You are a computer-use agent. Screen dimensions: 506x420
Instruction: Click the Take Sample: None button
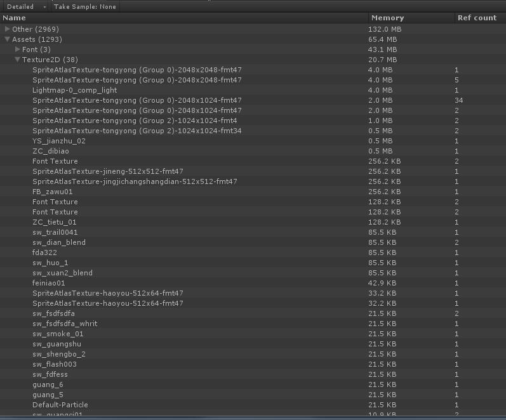click(85, 6)
